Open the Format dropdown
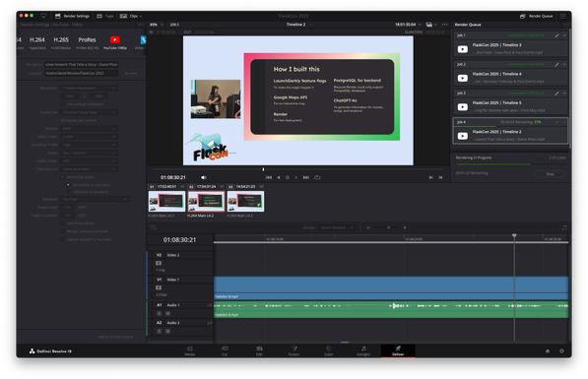 click(89, 129)
